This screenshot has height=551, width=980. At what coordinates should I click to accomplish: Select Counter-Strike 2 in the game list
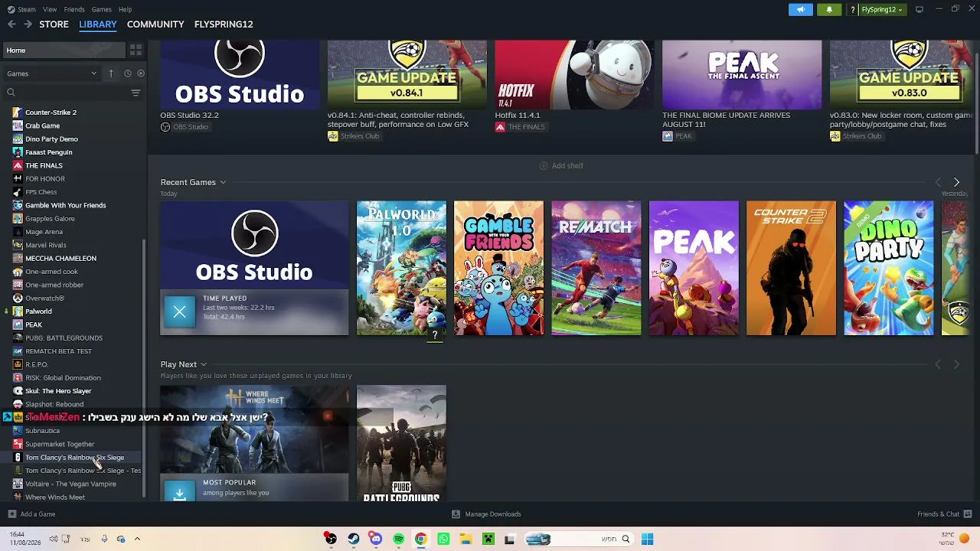(x=51, y=112)
